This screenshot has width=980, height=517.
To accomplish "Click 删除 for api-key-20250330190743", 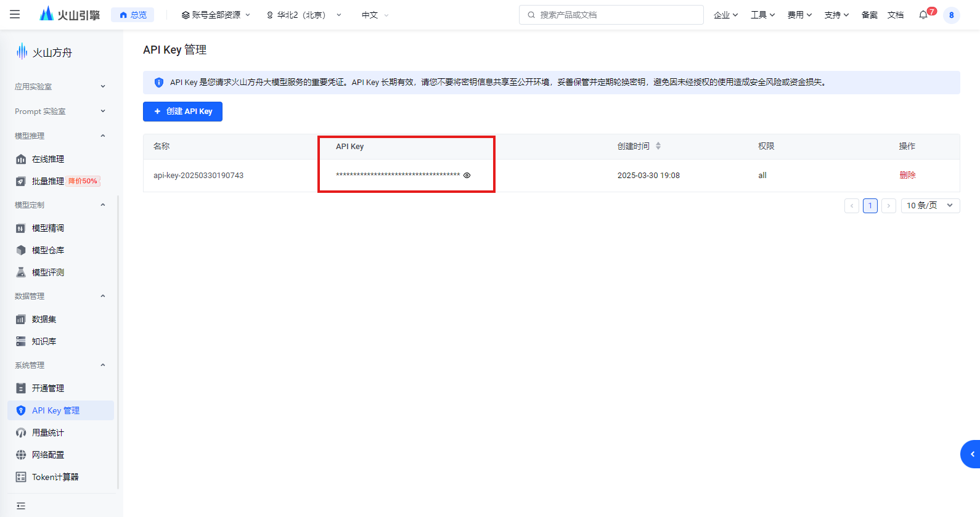I will point(907,175).
